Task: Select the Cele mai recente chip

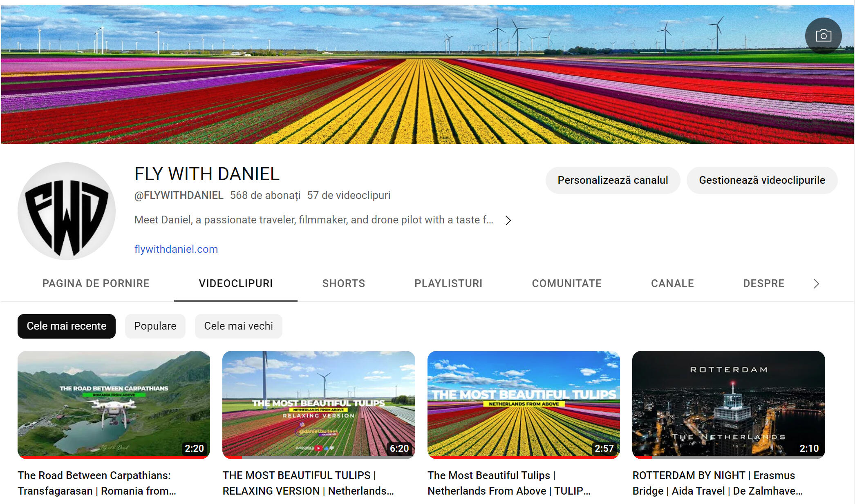Action: click(66, 326)
